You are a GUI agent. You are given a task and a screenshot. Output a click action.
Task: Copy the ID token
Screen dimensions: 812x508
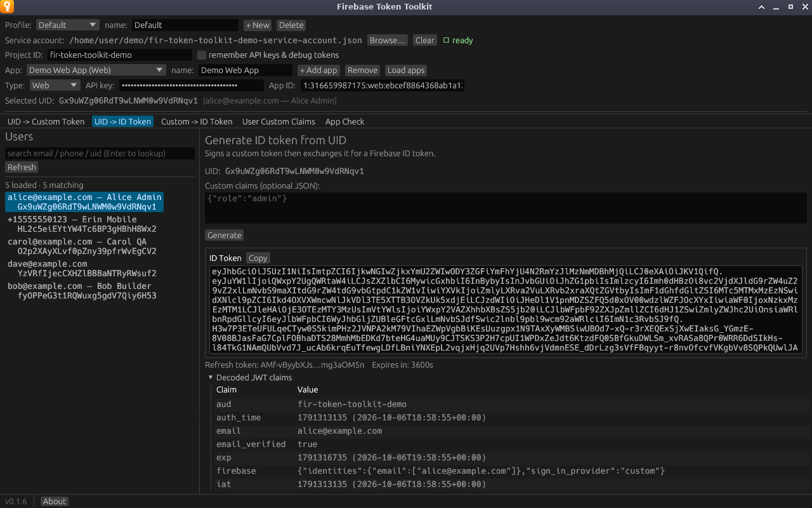(x=258, y=258)
